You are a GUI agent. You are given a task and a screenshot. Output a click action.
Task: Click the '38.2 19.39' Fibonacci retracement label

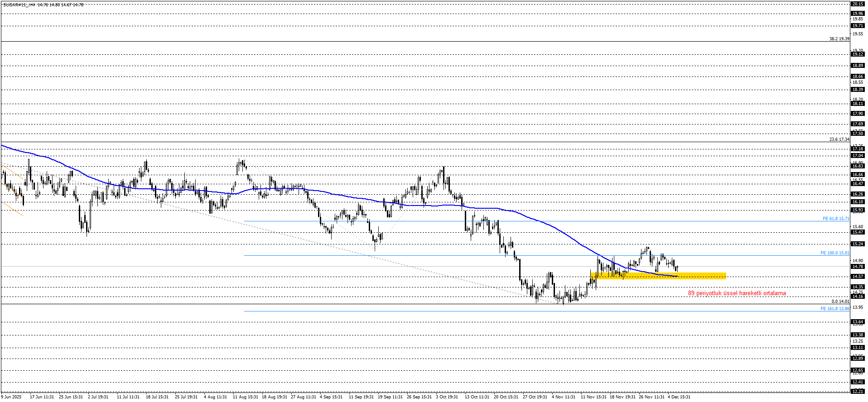[x=839, y=39]
